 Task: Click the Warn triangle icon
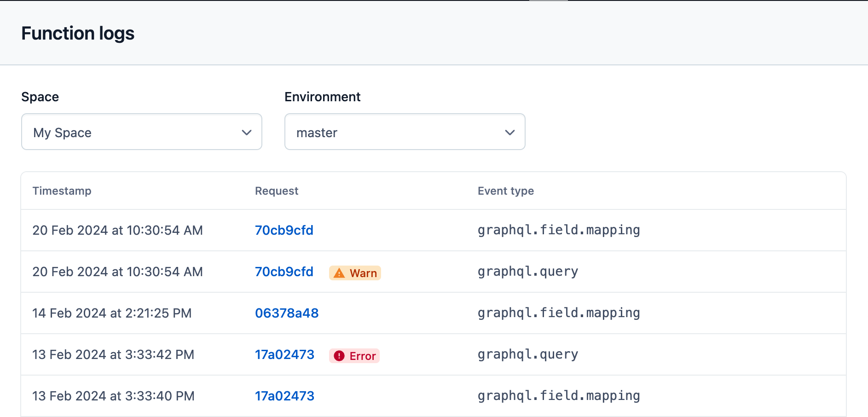point(339,273)
